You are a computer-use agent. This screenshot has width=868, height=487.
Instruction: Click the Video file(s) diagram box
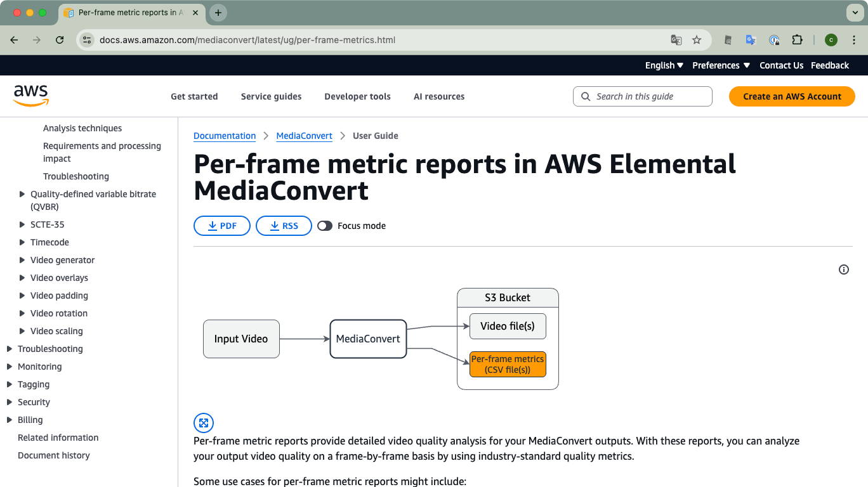coord(508,326)
